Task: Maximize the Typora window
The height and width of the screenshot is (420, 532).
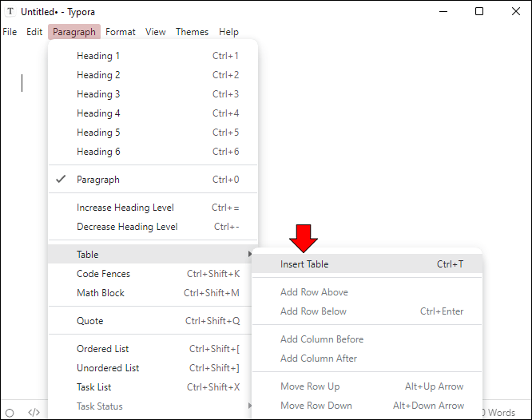Action: coord(478,11)
